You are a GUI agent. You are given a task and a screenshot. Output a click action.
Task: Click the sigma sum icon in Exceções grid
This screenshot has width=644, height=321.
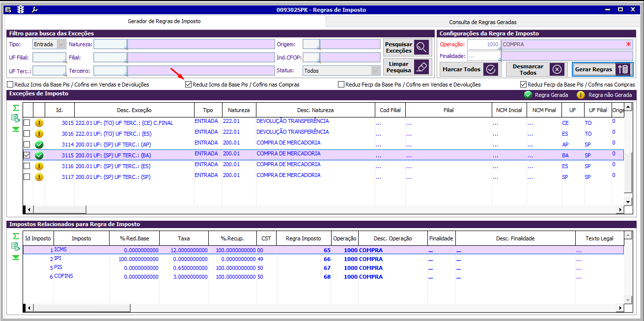(x=16, y=108)
